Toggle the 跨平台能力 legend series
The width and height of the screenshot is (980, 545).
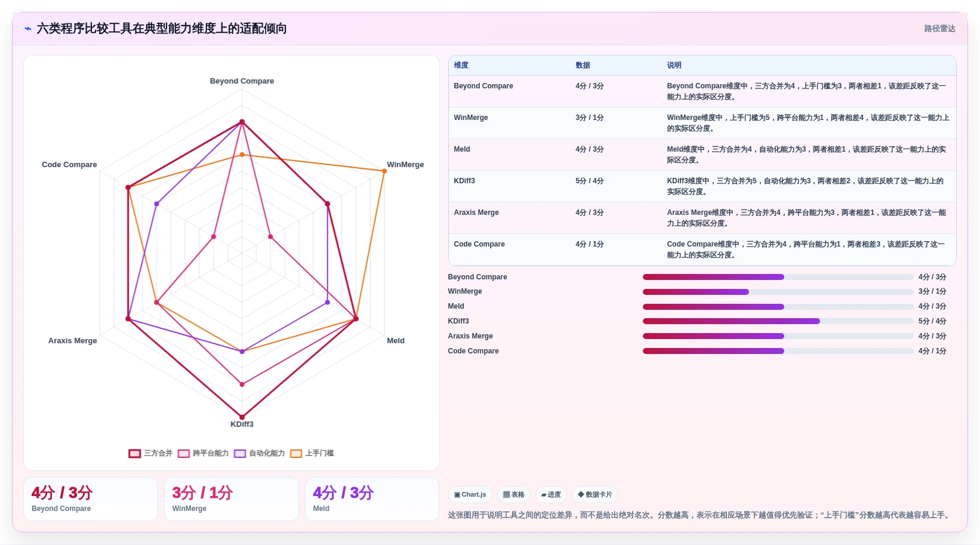[x=203, y=453]
